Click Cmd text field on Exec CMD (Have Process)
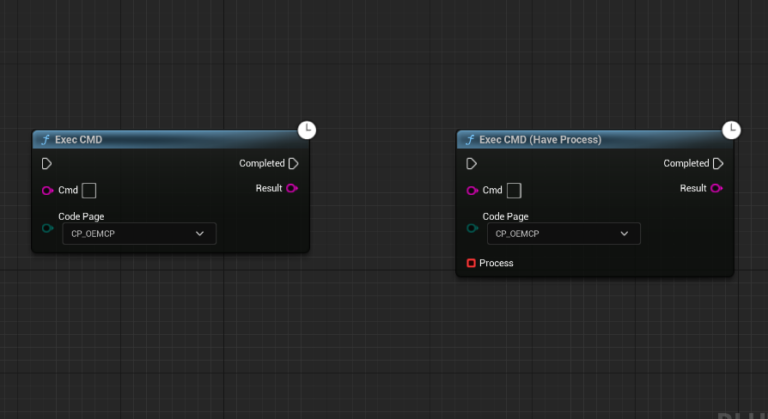Viewport: 768px width, 419px height. 514,191
